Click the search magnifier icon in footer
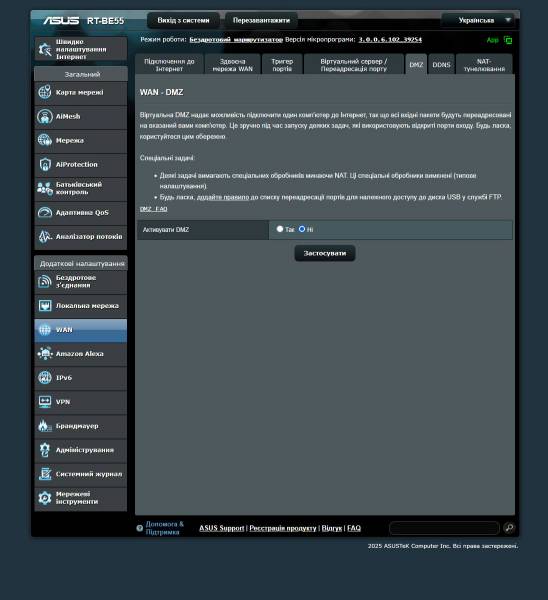 point(509,528)
